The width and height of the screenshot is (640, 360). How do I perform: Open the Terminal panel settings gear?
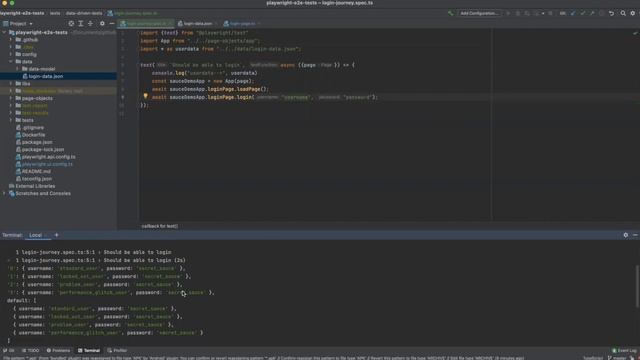[x=626, y=235]
